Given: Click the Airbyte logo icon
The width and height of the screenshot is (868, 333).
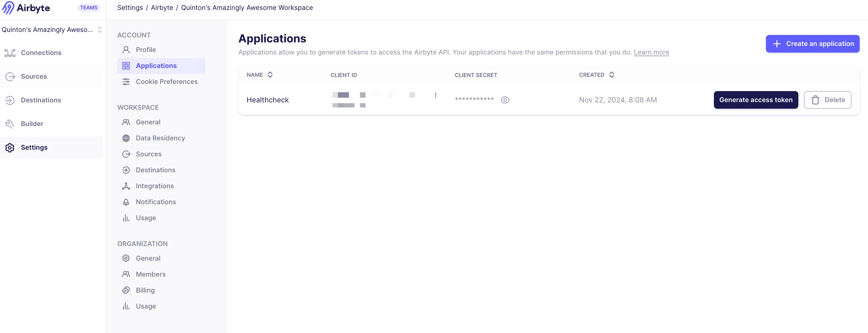Looking at the screenshot, I should (x=8, y=8).
